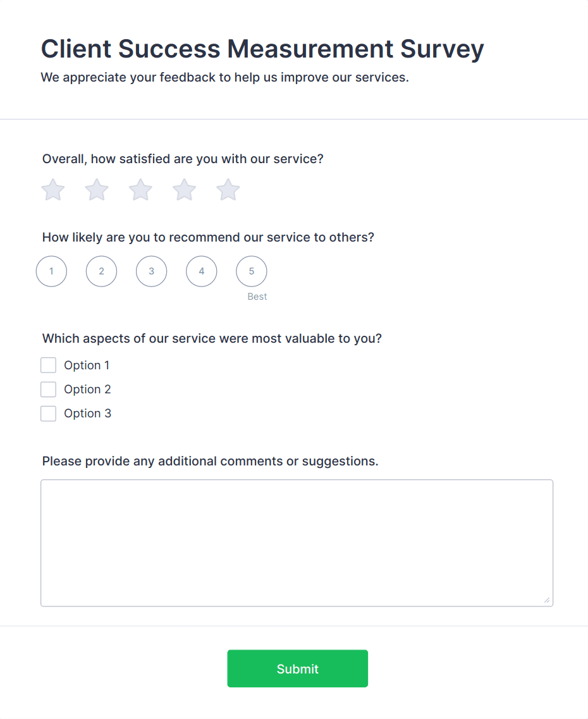Click the feedback description line
Screen dimensions: 588x719
224,77
